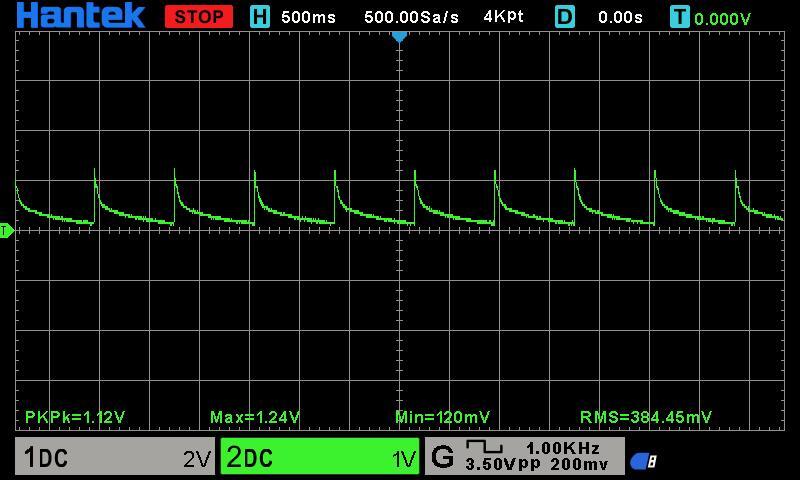
Task: Open the G signal generator panel
Action: [524, 456]
